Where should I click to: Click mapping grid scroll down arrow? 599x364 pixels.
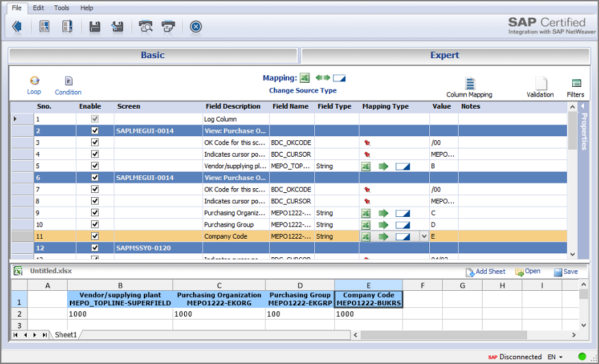572,255
